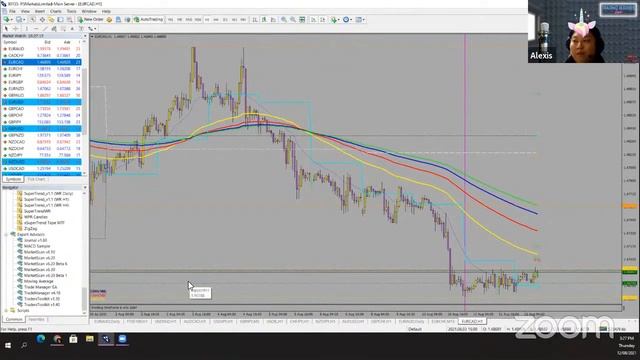This screenshot has height=360, width=640.
Task: Close the Navigator panel
Action: [x=85, y=187]
